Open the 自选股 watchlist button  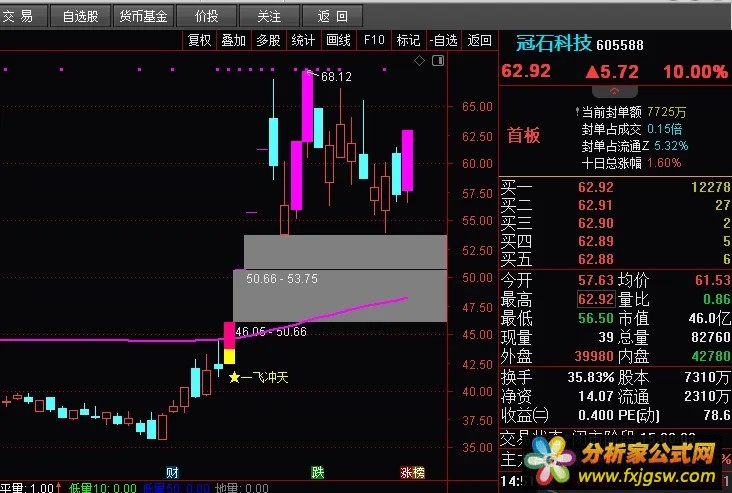[x=80, y=16]
